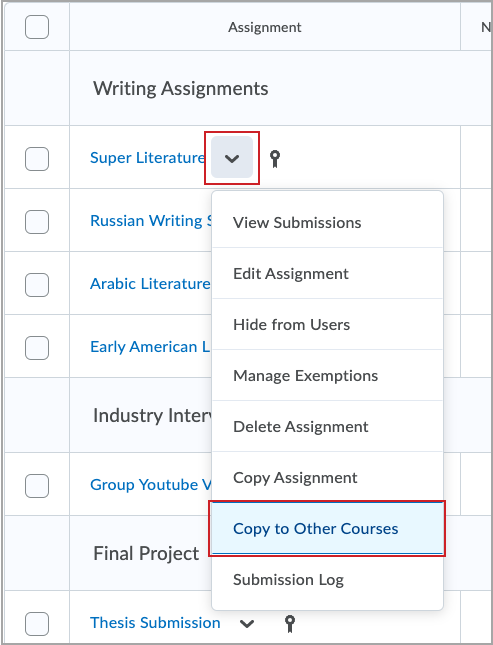Select the Arabic Literature row checkbox
Image resolution: width=493 pixels, height=645 pixels.
point(37,285)
